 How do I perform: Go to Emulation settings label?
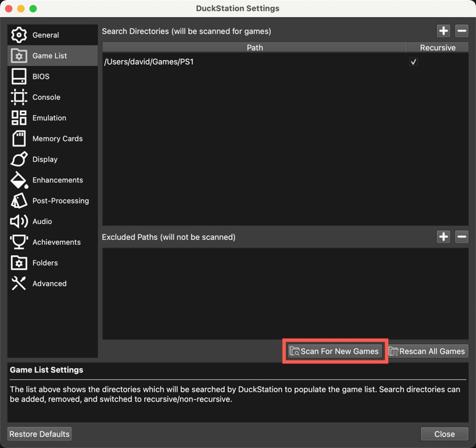point(49,118)
